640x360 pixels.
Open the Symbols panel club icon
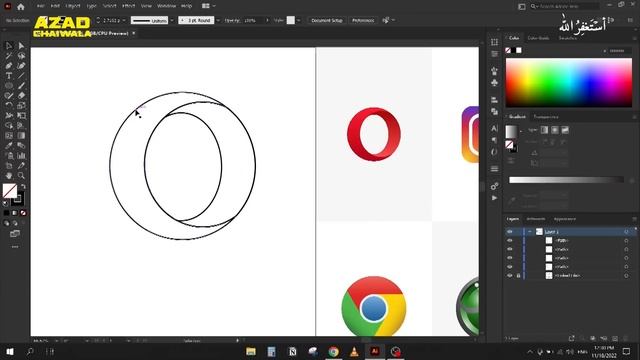[494, 83]
